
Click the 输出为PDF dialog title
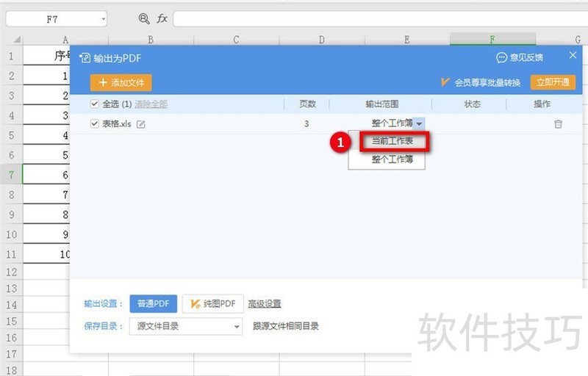[x=118, y=59]
